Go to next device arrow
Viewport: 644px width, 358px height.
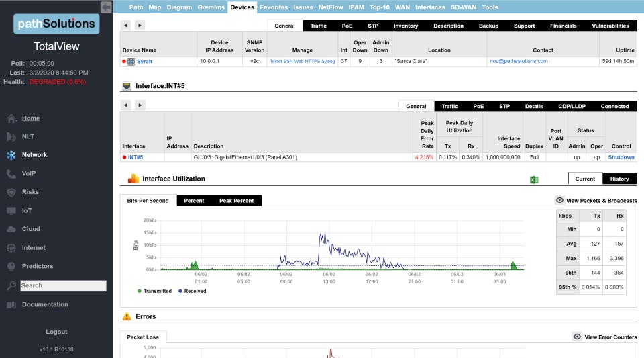140,26
